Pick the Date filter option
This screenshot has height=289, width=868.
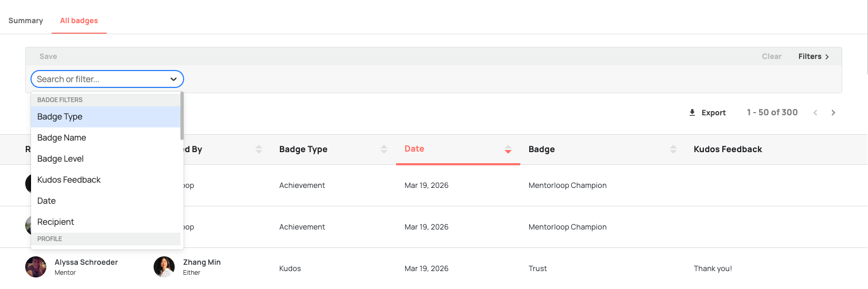point(46,201)
